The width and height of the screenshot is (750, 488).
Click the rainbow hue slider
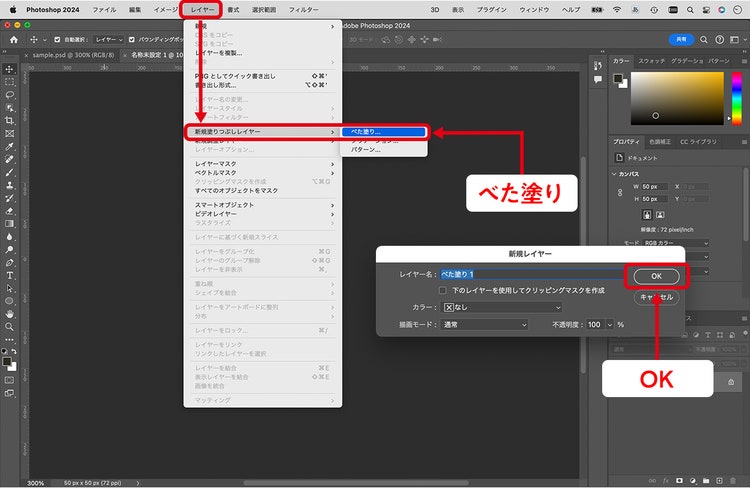click(x=737, y=98)
